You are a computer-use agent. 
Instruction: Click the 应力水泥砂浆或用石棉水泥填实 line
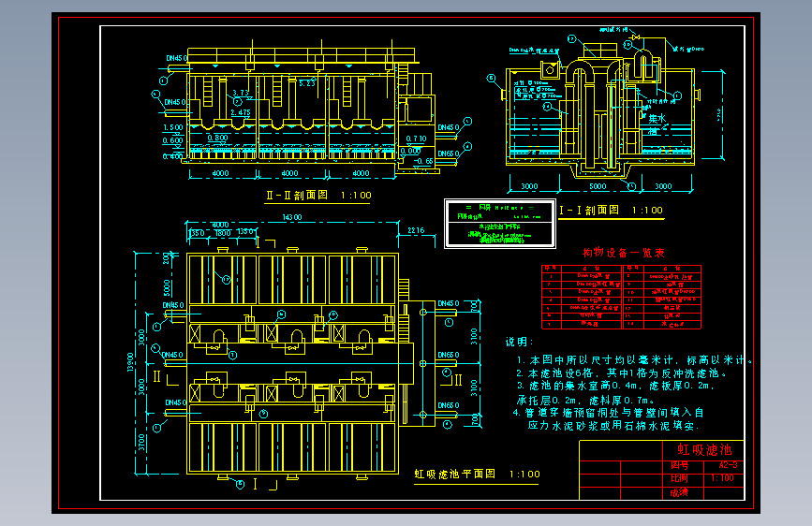613,426
